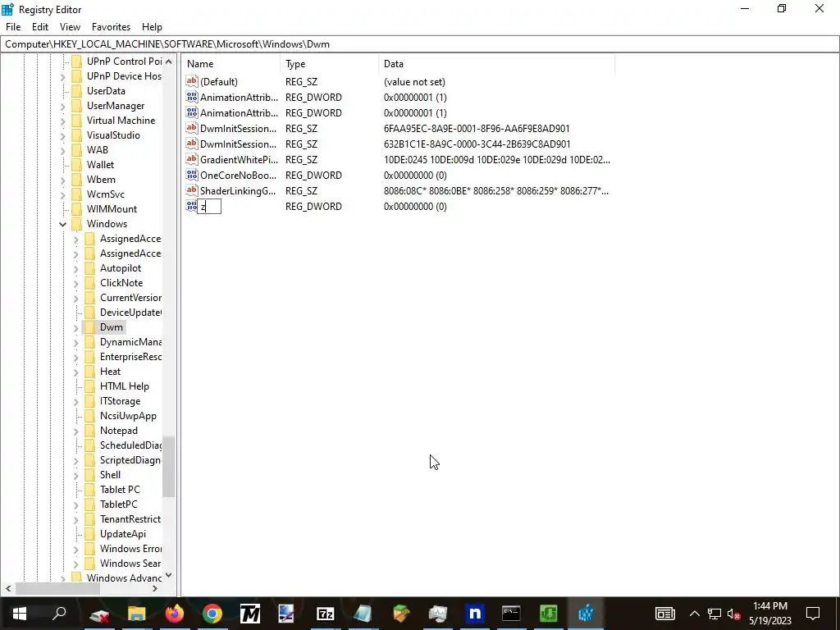The height and width of the screenshot is (630, 840).
Task: Open the Favorites menu
Action: click(111, 27)
